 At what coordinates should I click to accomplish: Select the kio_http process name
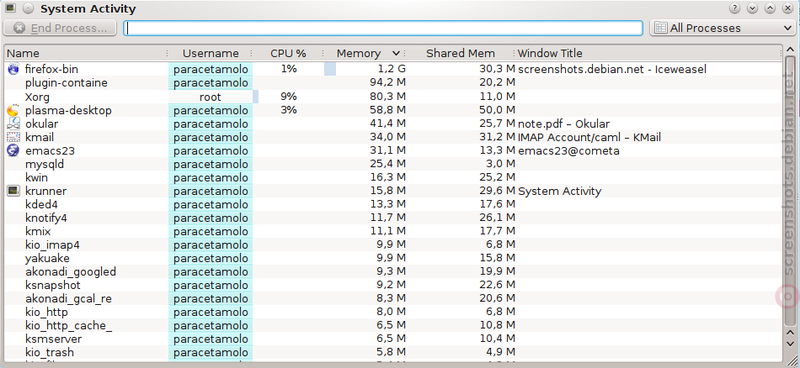click(x=46, y=312)
